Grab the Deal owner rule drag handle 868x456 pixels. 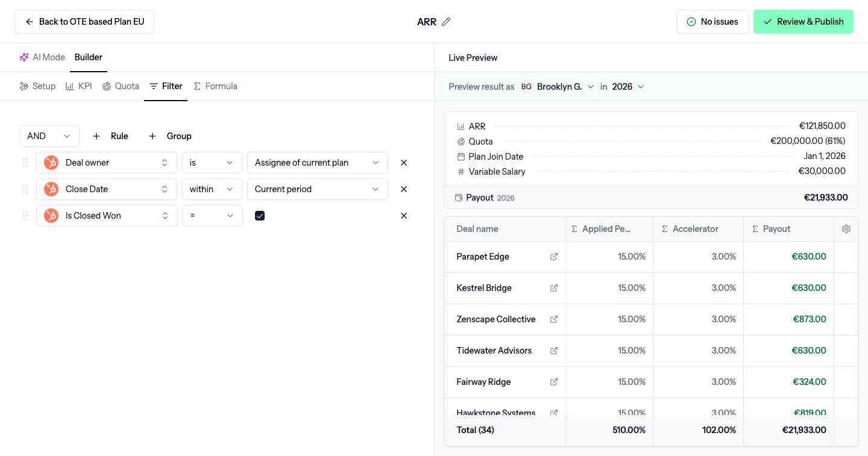point(25,163)
